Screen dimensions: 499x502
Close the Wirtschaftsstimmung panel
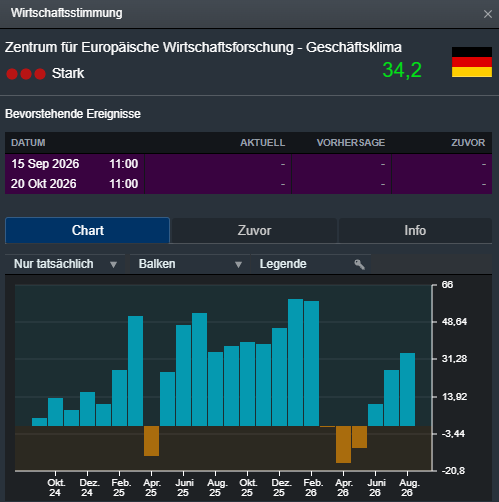[x=488, y=14]
